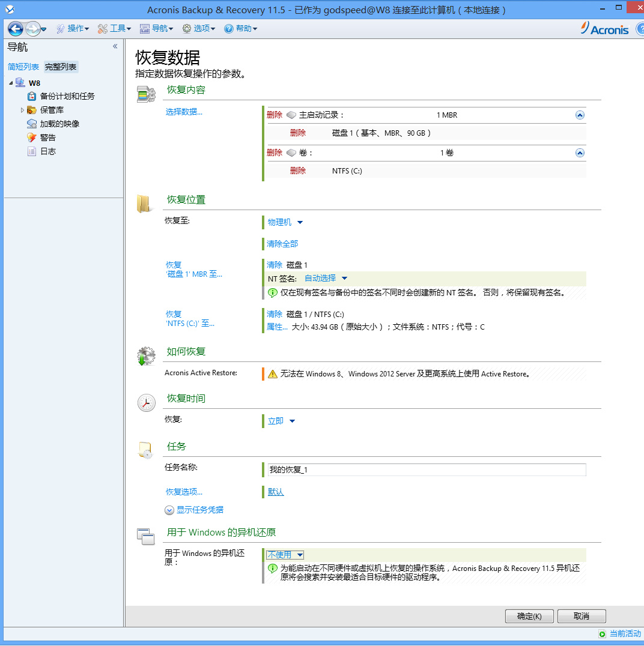
Task: Select the 保管库 vault icon
Action: 31,110
